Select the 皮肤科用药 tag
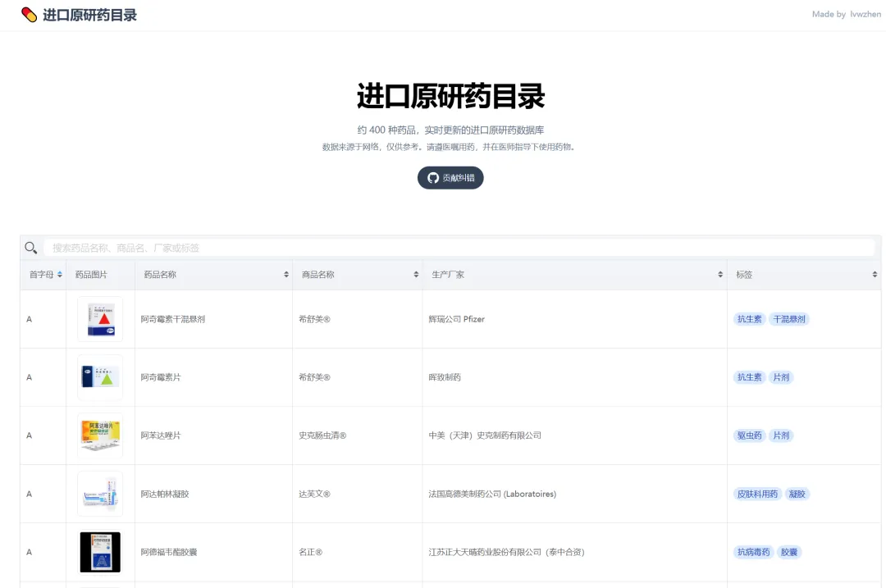The image size is (886, 588). click(x=757, y=494)
